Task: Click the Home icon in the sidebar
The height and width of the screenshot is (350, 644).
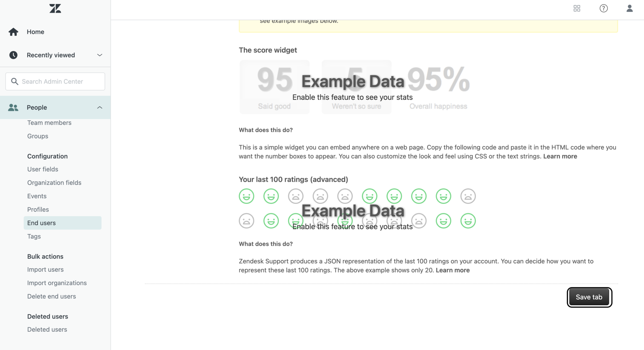Action: click(13, 31)
